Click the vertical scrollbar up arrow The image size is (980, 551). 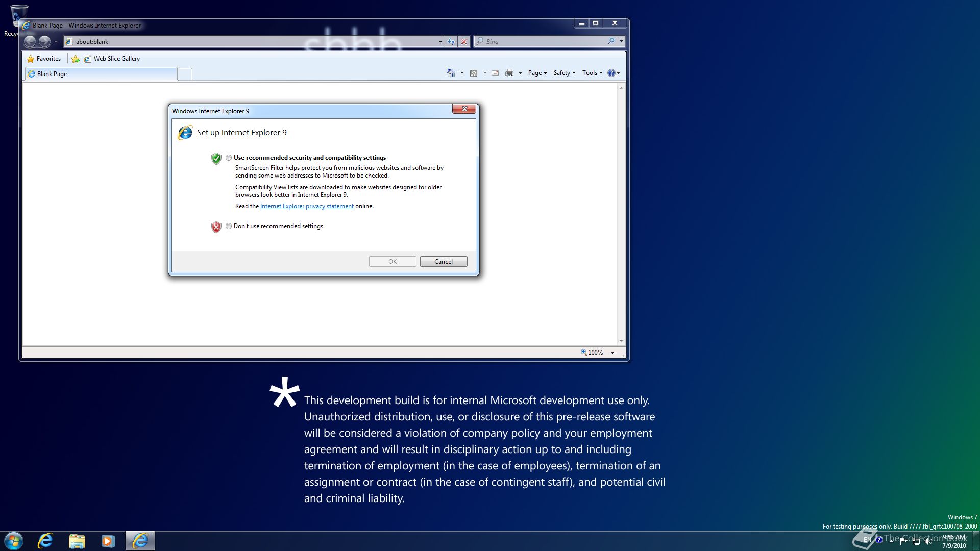tap(621, 88)
